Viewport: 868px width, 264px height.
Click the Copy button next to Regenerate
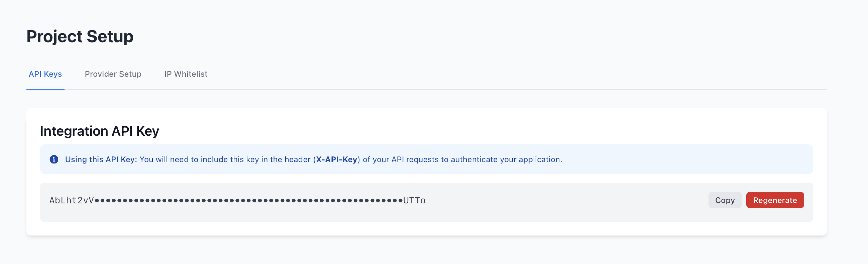pyautogui.click(x=725, y=200)
